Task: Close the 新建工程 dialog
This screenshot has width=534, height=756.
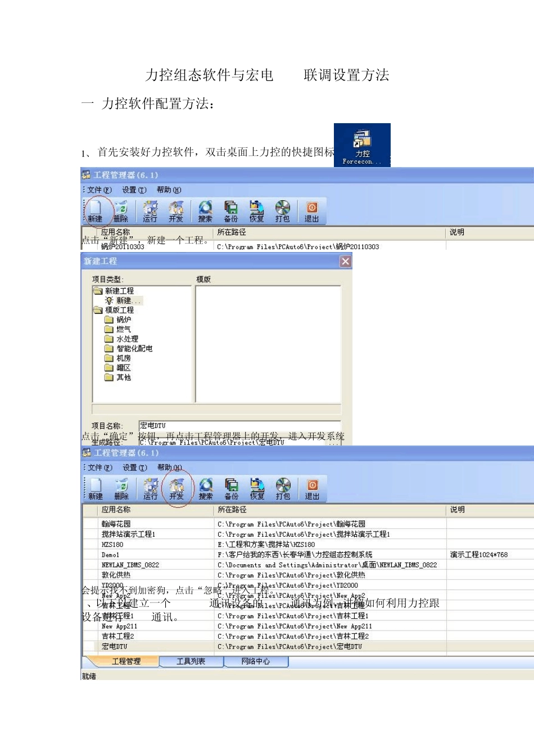Action: [345, 261]
